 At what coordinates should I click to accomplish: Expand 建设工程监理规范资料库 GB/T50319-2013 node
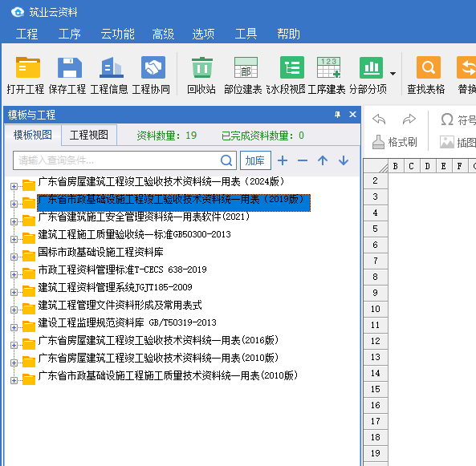14,327
